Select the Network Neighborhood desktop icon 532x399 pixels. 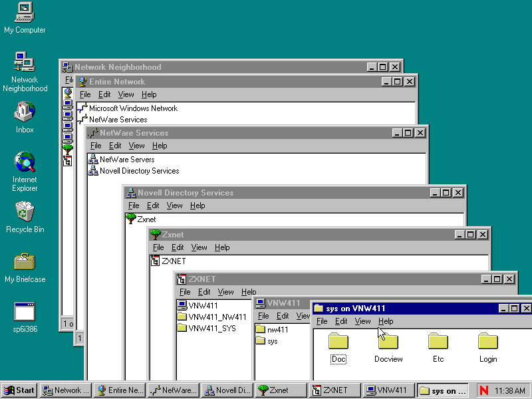[25, 72]
